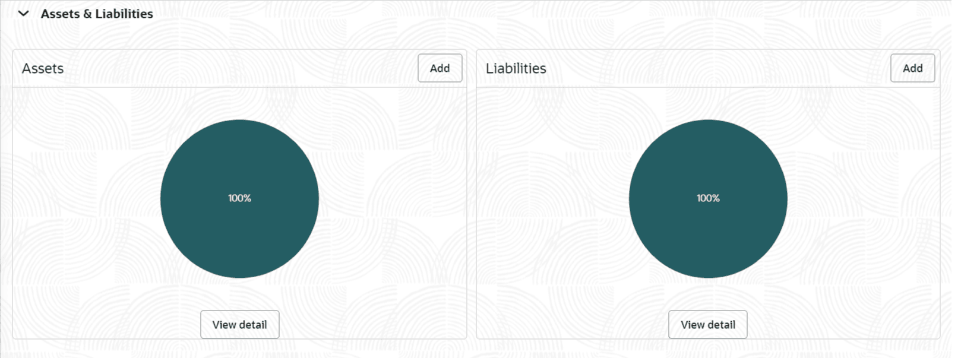Click the 100% label on Liabilities chart

(708, 198)
